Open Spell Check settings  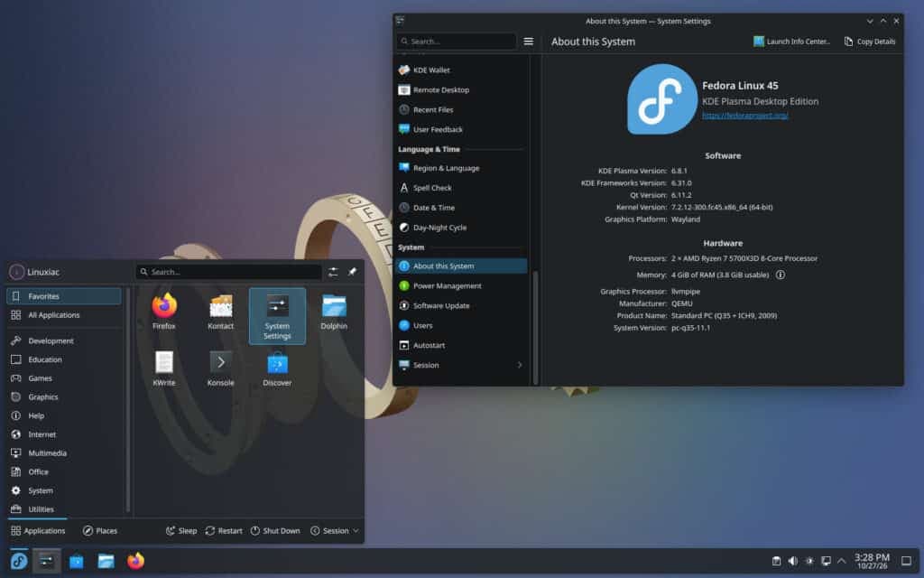click(x=461, y=188)
